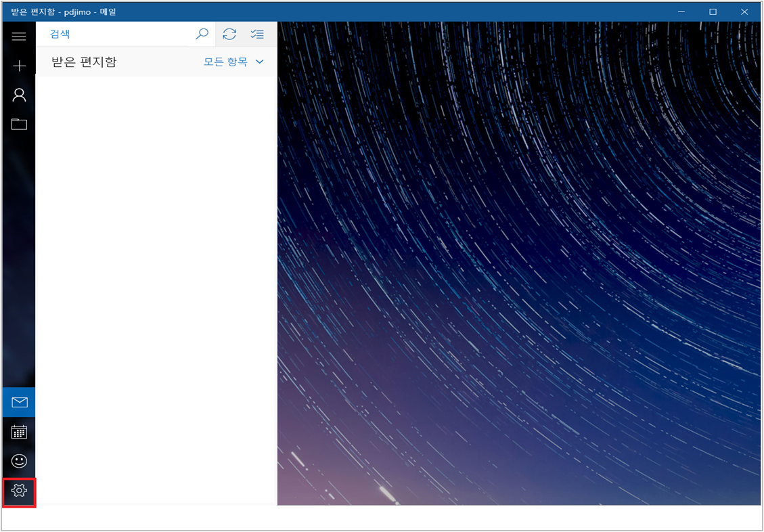764x532 pixels.
Task: Open the accounts person icon
Action: click(19, 95)
